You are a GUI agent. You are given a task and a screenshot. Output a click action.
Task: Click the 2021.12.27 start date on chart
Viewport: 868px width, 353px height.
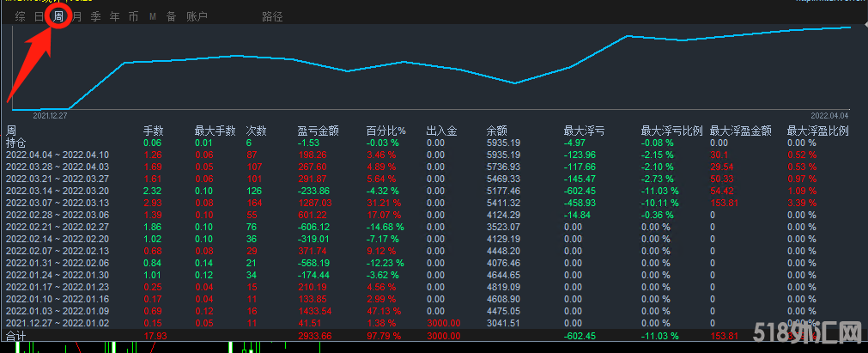click(50, 114)
